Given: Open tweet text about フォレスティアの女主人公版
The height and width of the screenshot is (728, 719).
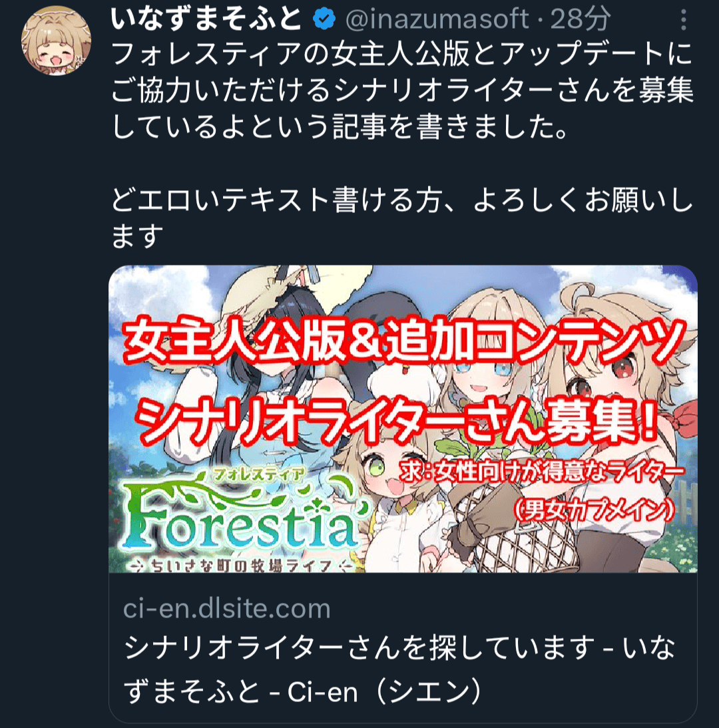Looking at the screenshot, I should tap(402, 90).
